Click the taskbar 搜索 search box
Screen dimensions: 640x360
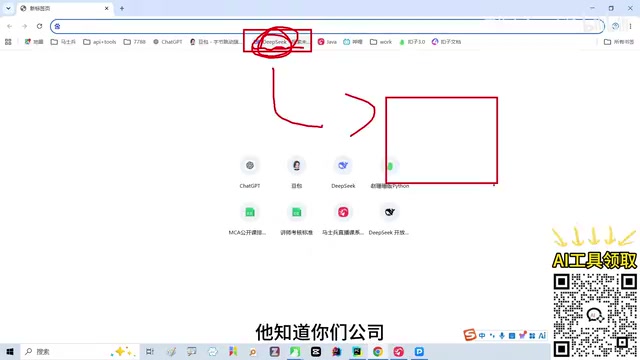(80, 351)
